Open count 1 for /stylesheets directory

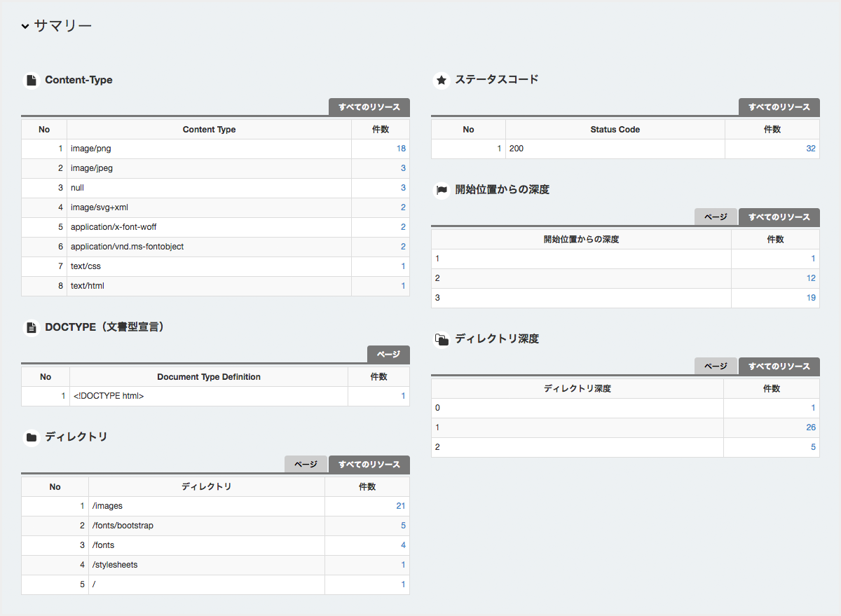403,565
